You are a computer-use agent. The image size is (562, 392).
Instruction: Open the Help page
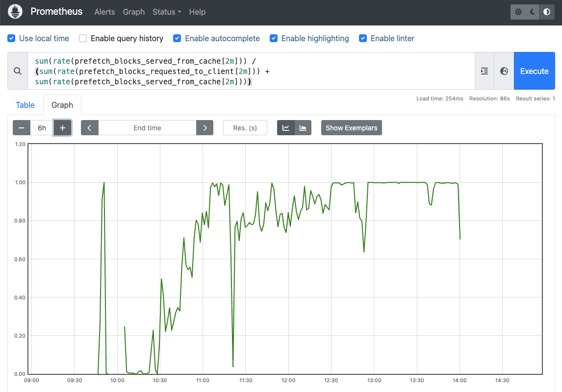[197, 12]
